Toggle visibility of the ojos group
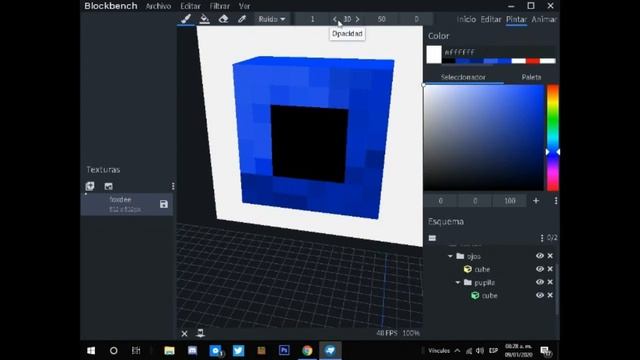The height and width of the screenshot is (360, 640). click(x=540, y=256)
